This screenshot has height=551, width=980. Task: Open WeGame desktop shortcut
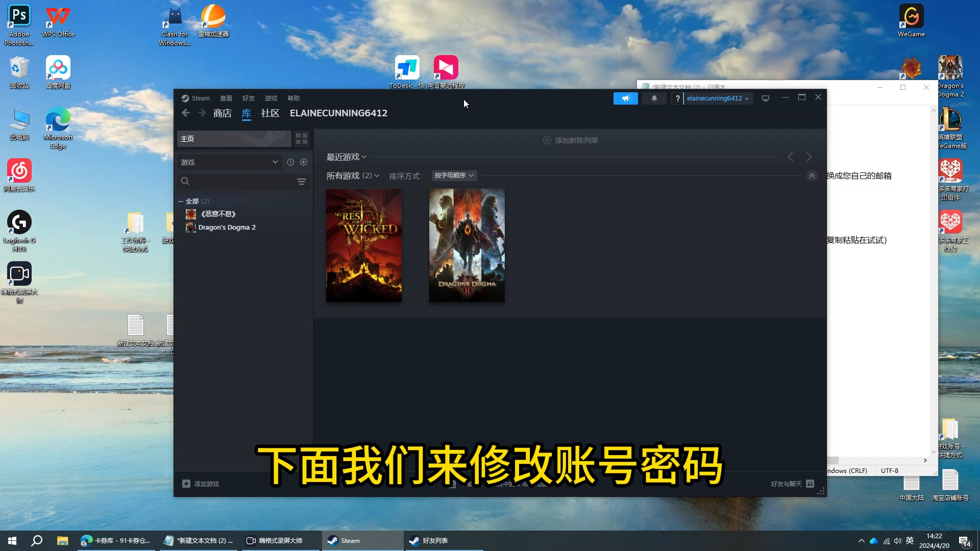point(911,21)
